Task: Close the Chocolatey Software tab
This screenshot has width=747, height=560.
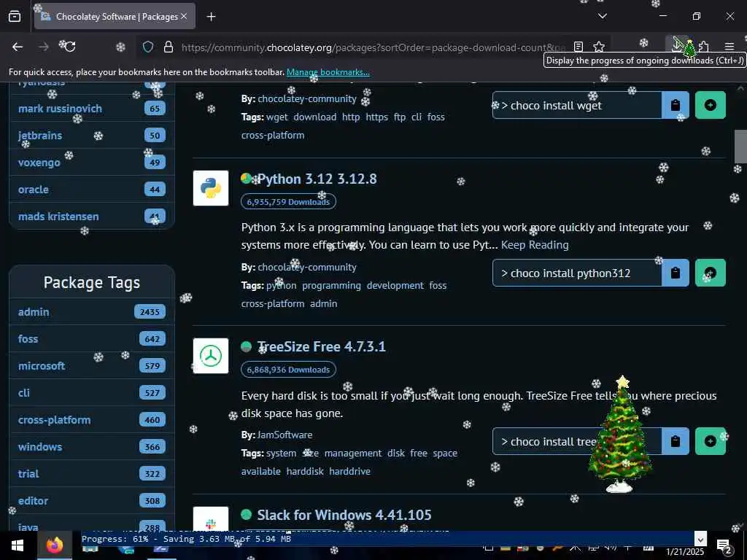Action: click(184, 16)
